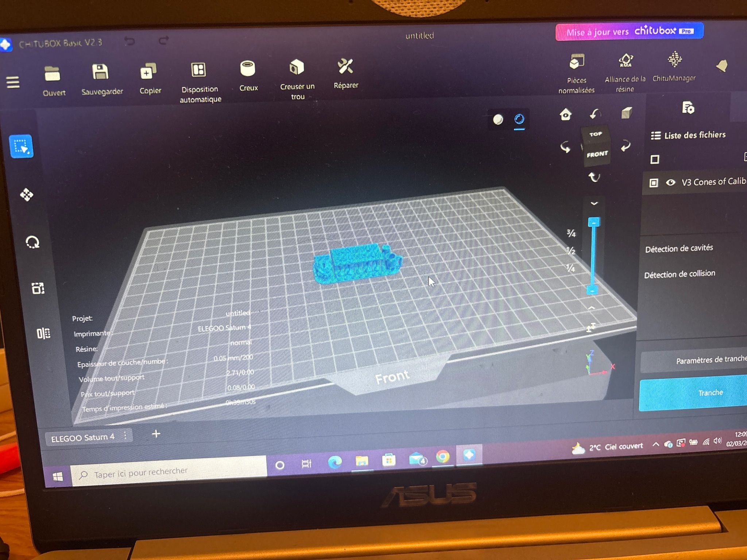Open Détection de collision
This screenshot has width=747, height=560.
tap(680, 274)
